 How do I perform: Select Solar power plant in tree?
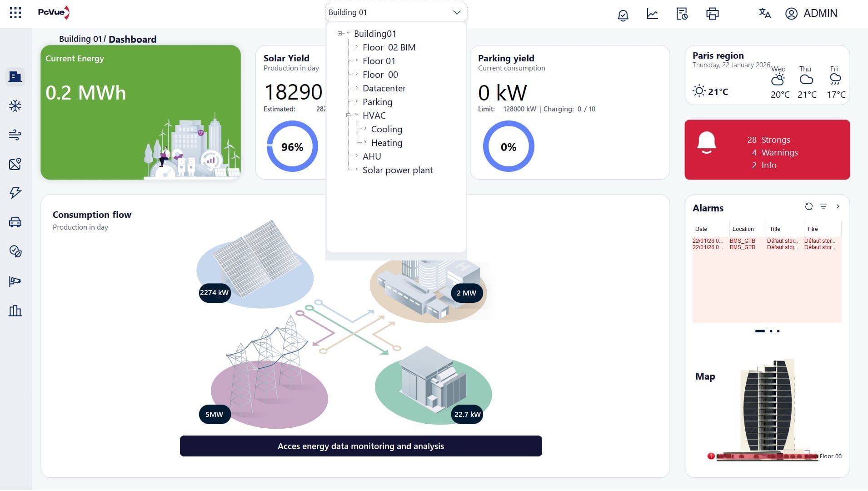(397, 170)
